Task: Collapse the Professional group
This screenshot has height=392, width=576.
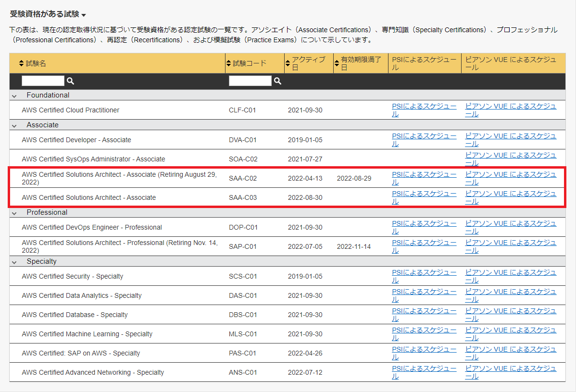Action: (x=14, y=213)
